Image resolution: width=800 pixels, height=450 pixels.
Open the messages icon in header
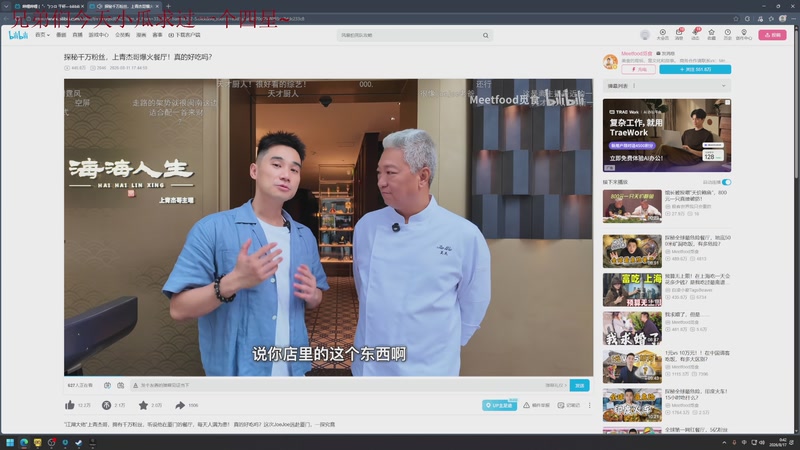tap(679, 34)
